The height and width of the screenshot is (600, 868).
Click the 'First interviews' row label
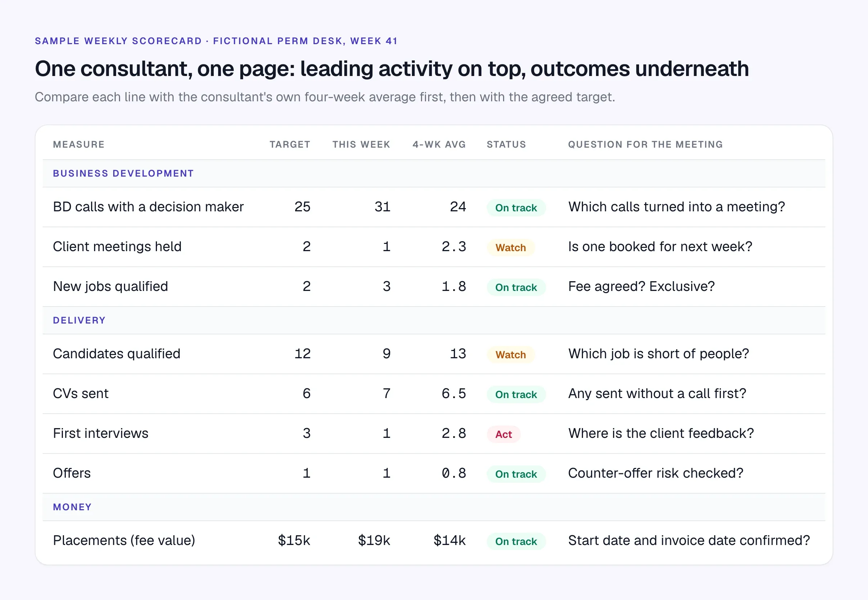[101, 434]
